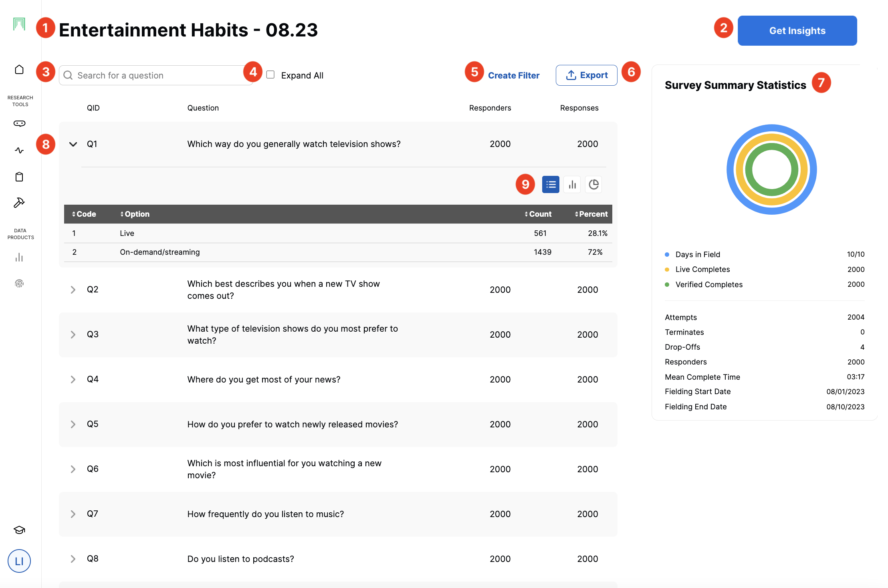
Task: Sort options table by Percent column
Action: [591, 214]
